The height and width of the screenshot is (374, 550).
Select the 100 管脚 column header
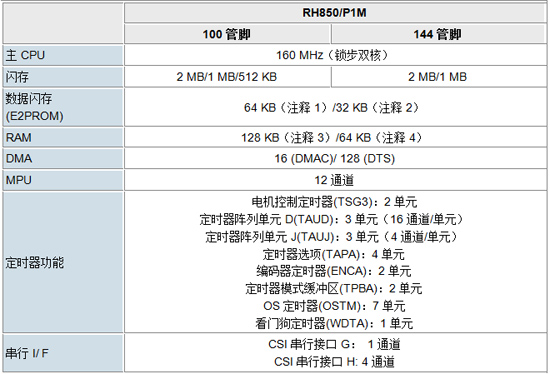pyautogui.click(x=227, y=34)
